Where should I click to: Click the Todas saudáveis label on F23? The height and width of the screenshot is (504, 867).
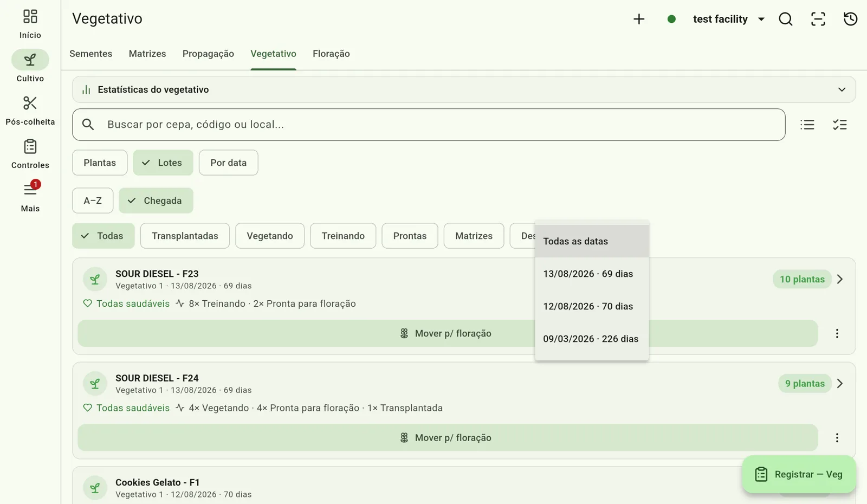pos(133,303)
